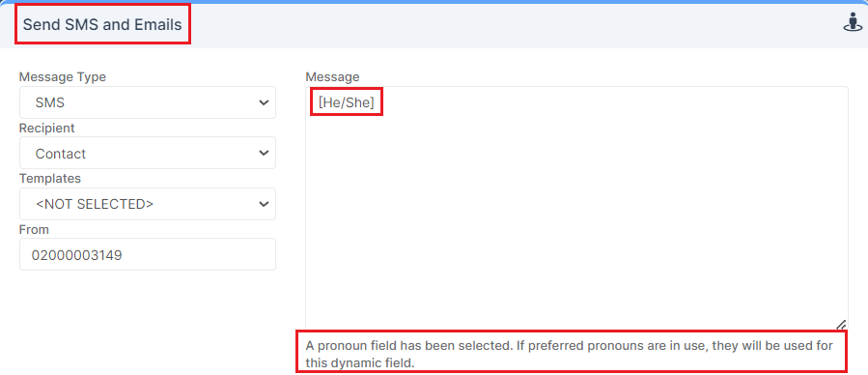Click the 02000003149 sender number

77,255
